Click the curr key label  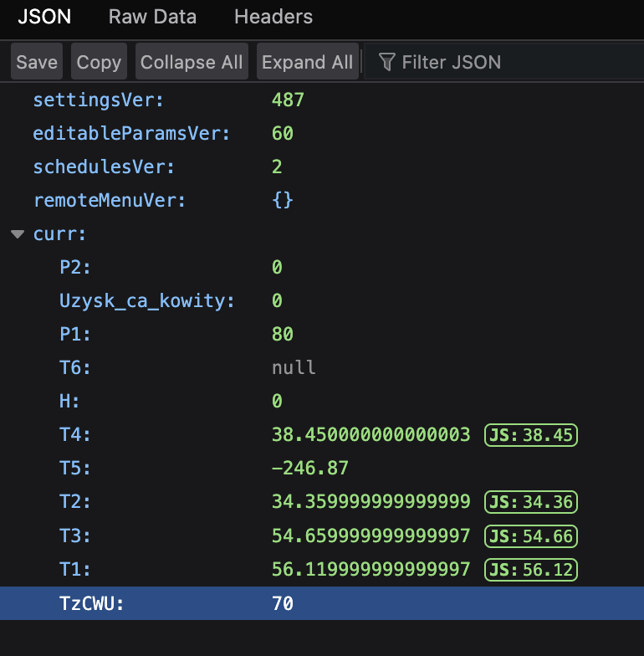pos(59,234)
